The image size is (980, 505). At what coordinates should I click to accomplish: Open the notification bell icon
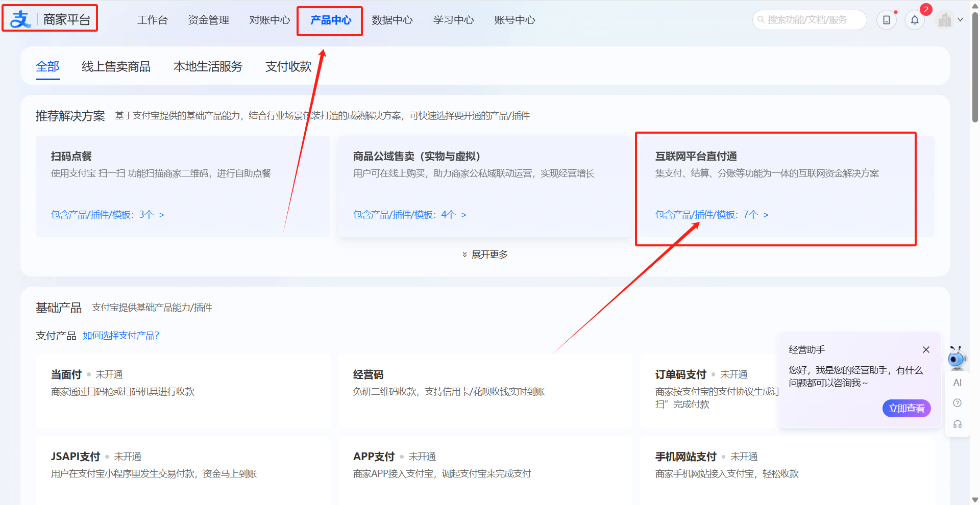[915, 20]
